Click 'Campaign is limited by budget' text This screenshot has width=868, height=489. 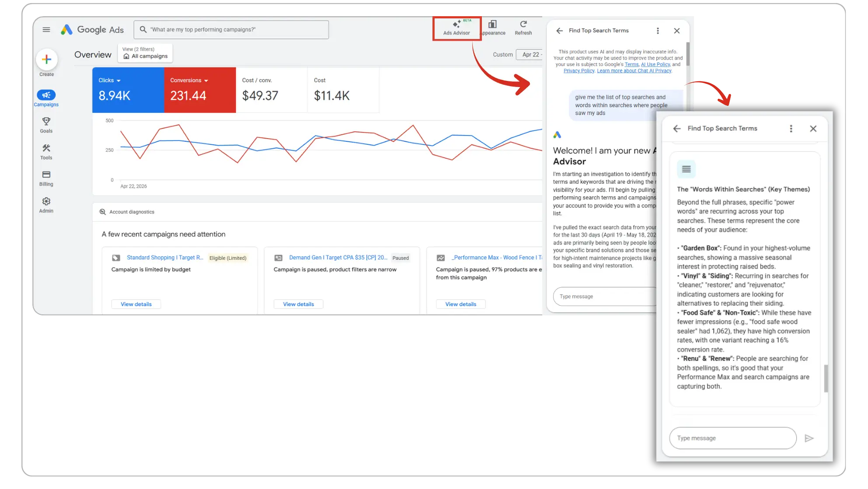point(151,269)
